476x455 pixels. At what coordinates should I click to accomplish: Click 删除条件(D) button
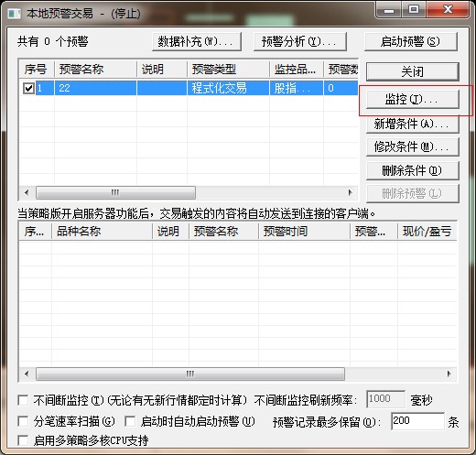pyautogui.click(x=413, y=170)
